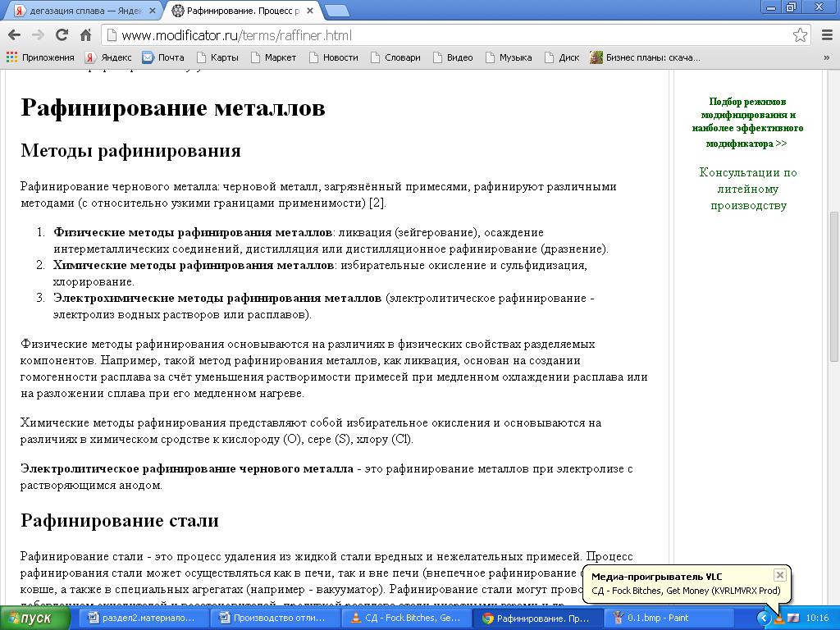Open the Пуск start menu
The image size is (840, 630).
34,619
